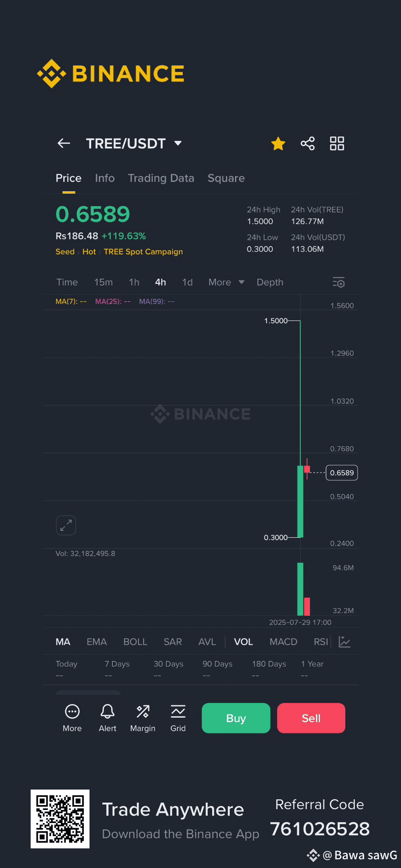Go back with the left arrow icon
The width and height of the screenshot is (401, 868).
click(64, 143)
